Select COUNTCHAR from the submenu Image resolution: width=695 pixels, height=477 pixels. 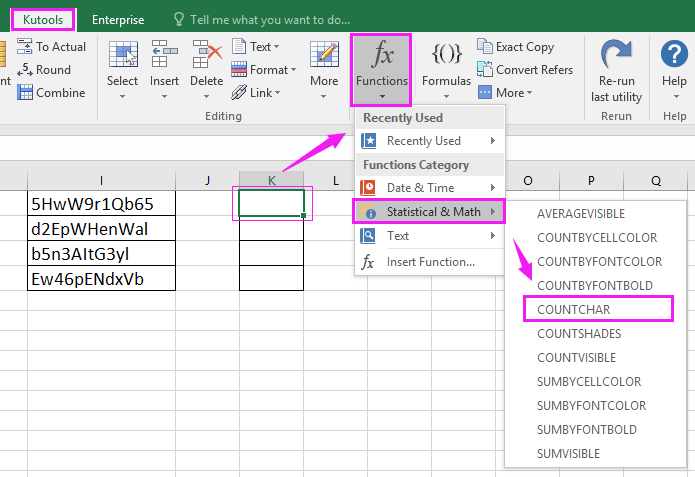598,309
